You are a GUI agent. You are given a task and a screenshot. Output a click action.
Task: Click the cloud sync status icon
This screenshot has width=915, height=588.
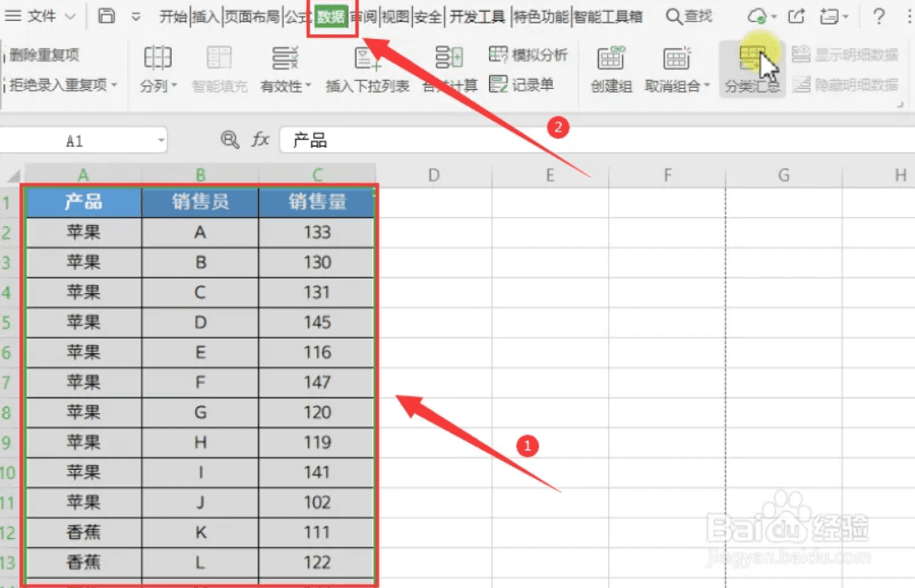click(x=755, y=15)
